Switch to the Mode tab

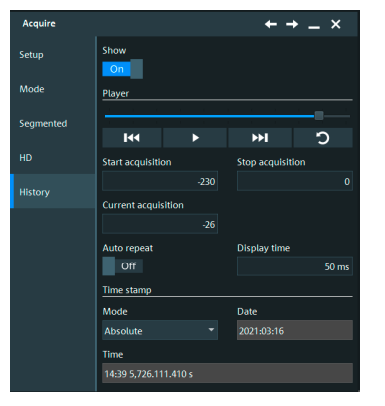(53, 89)
